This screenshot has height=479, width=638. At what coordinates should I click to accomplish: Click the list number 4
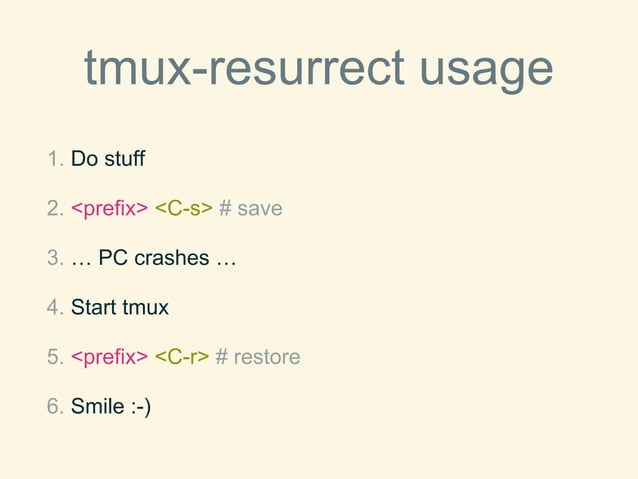[55, 307]
